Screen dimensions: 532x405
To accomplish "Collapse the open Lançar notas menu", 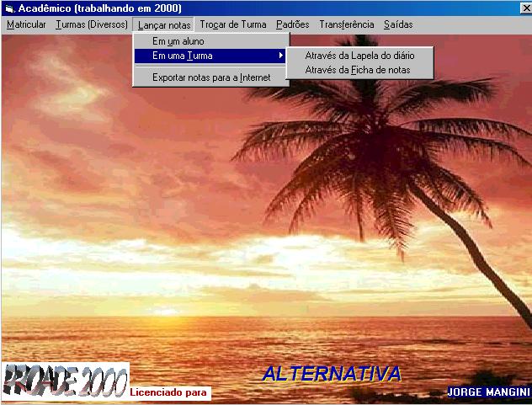I will 164,24.
